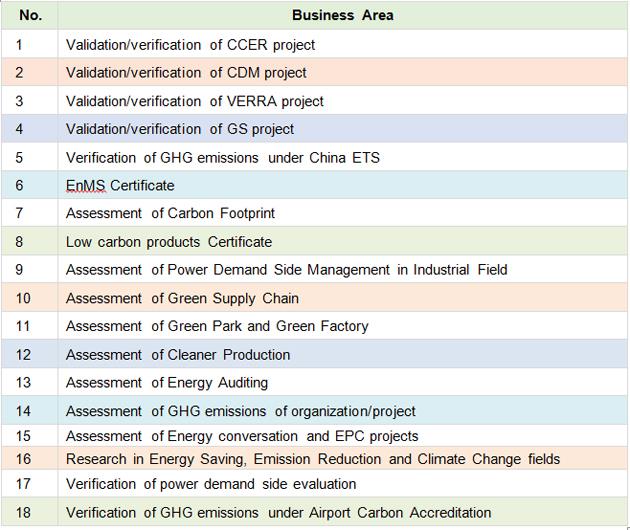The image size is (630, 530).
Task: Click the Research in Energy Saving row
Action: [x=312, y=459]
